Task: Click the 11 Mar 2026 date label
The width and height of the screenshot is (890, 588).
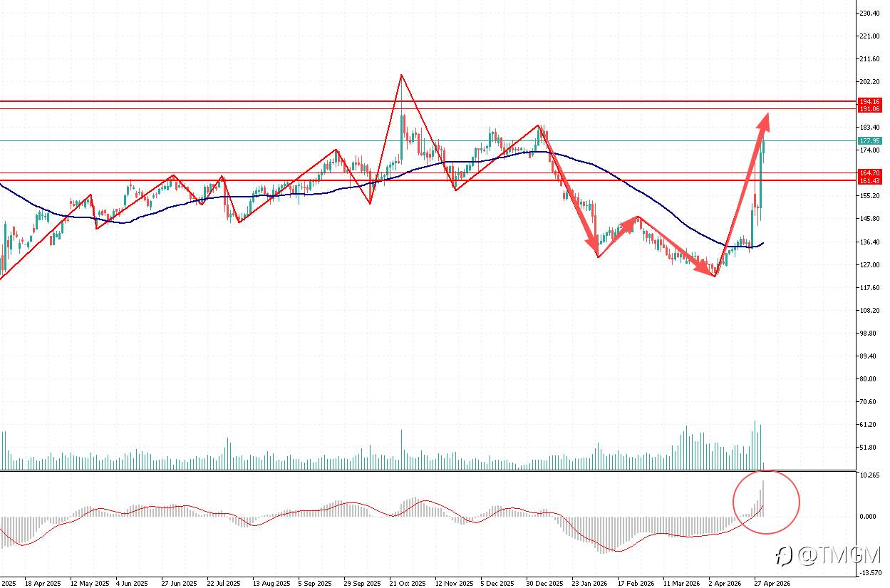Action: [x=682, y=583]
